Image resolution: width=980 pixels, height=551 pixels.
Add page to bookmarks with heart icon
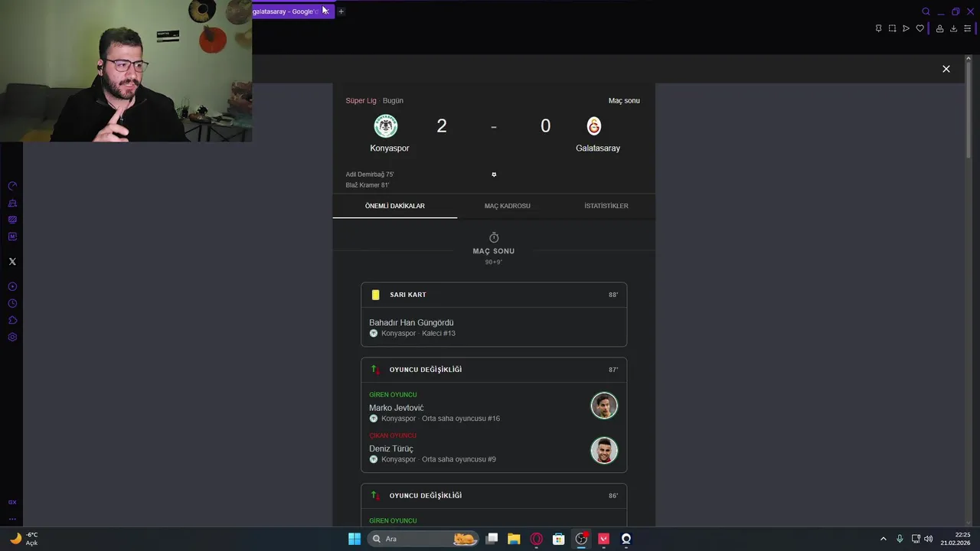tap(920, 28)
